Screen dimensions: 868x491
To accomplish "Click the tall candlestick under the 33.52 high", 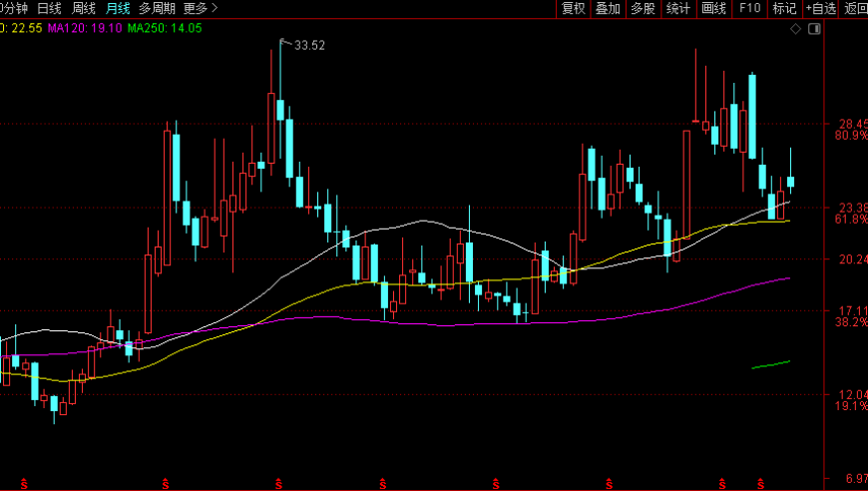I will (x=280, y=110).
